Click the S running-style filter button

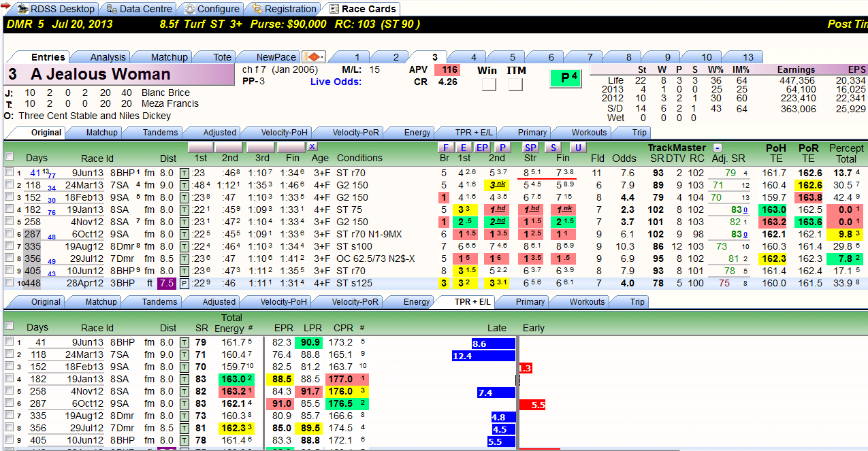tap(553, 147)
